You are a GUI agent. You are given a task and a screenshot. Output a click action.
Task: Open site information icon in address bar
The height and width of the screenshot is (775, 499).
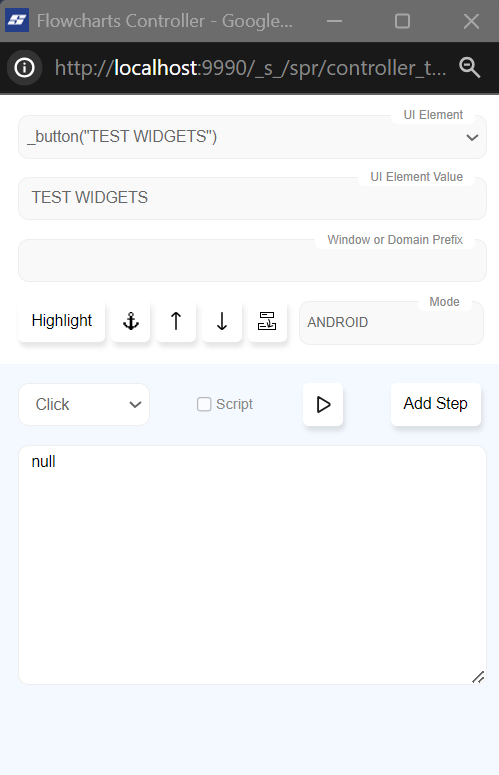(x=24, y=67)
